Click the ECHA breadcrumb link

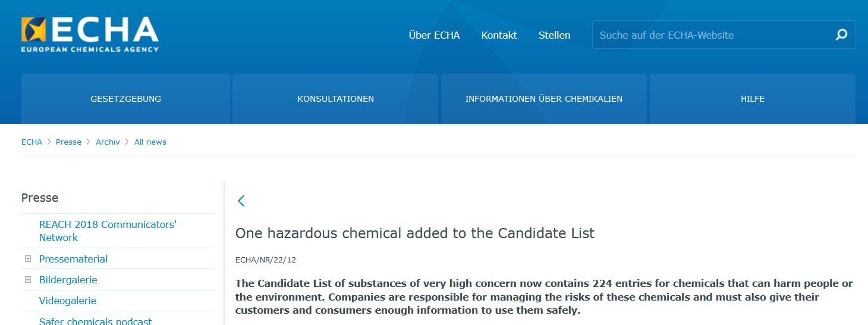32,142
